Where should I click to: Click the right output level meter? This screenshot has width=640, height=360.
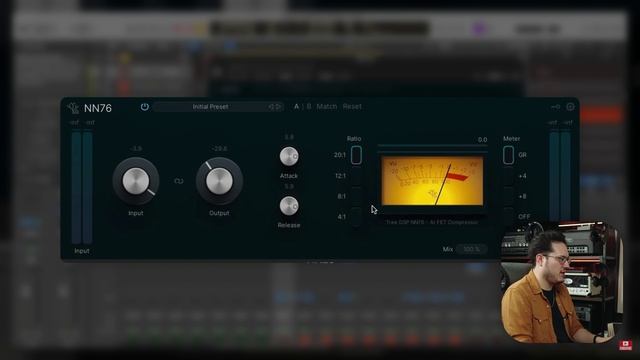[560, 176]
